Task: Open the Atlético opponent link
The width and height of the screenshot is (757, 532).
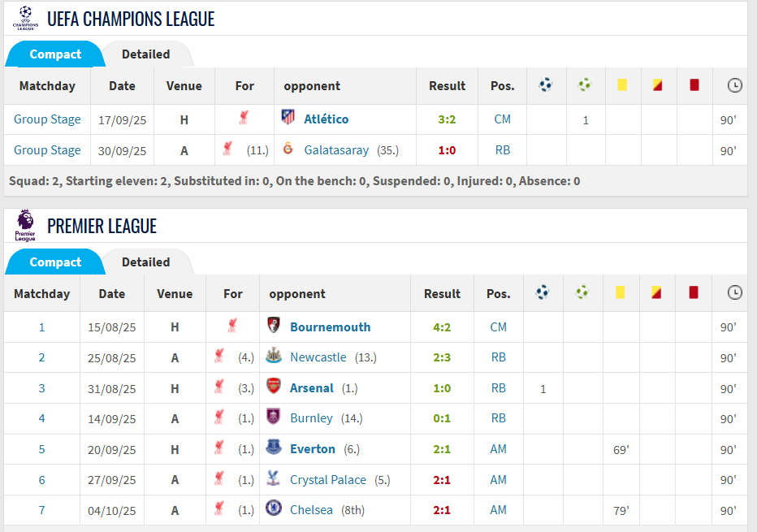Action: (326, 119)
